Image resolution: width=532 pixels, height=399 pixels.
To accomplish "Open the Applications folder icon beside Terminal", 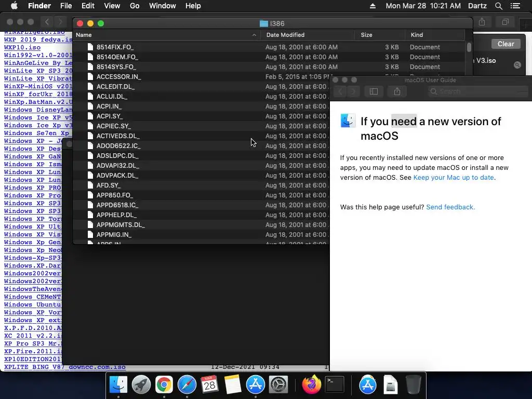I will [368, 385].
